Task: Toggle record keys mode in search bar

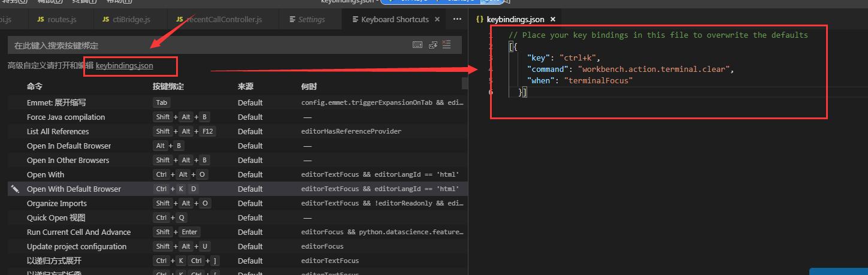Action: [418, 45]
